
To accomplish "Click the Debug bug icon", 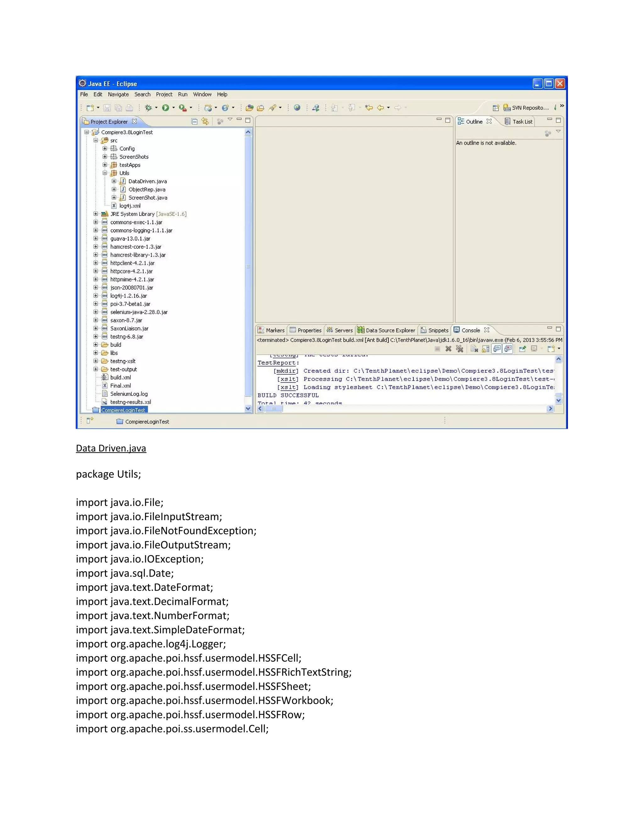I will tap(148, 108).
